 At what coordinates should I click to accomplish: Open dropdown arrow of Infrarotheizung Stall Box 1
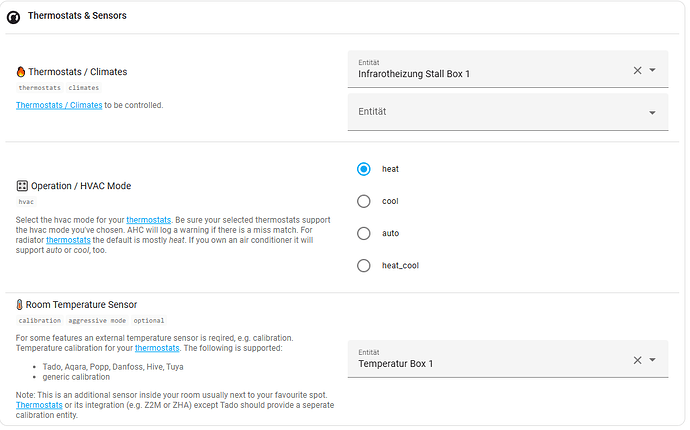[x=653, y=70]
